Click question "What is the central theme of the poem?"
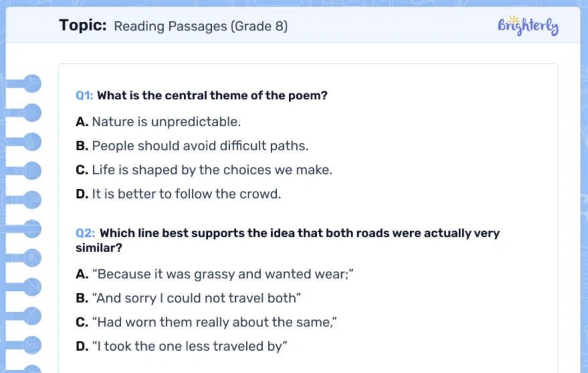Screen dimensions: 588x373 pyautogui.click(x=212, y=96)
